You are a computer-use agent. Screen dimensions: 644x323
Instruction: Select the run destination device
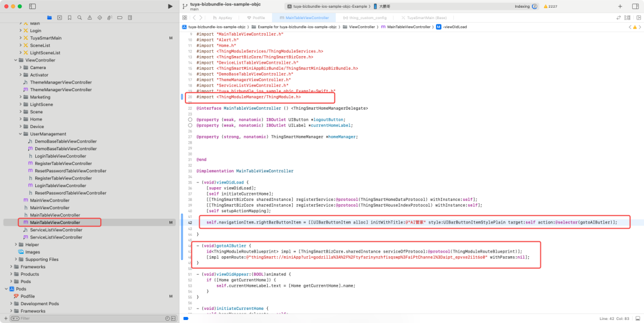[x=381, y=7]
